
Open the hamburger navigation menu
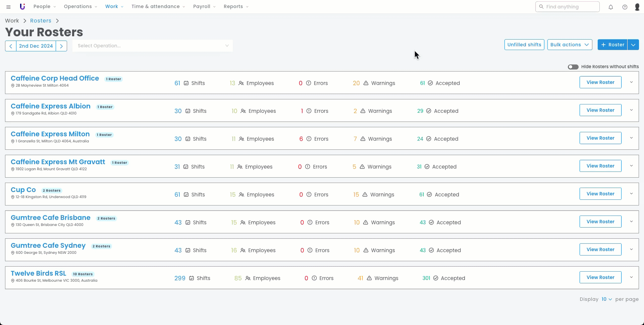pos(8,7)
